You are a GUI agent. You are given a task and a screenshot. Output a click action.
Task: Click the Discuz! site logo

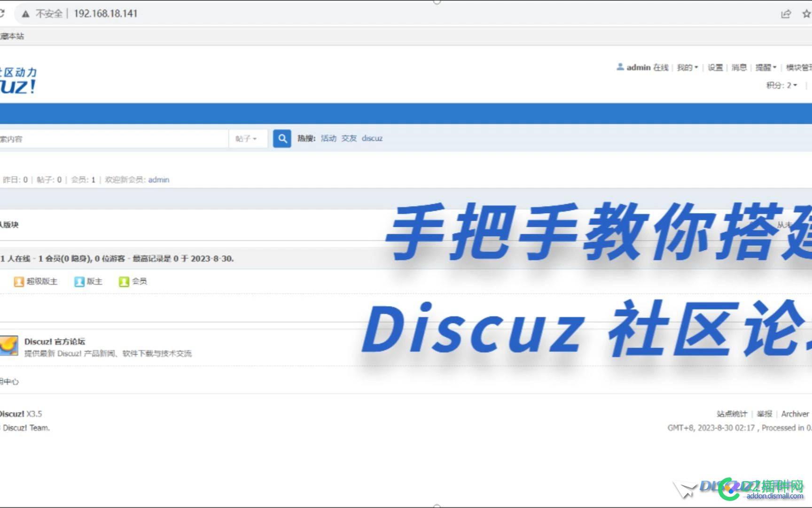[18, 81]
